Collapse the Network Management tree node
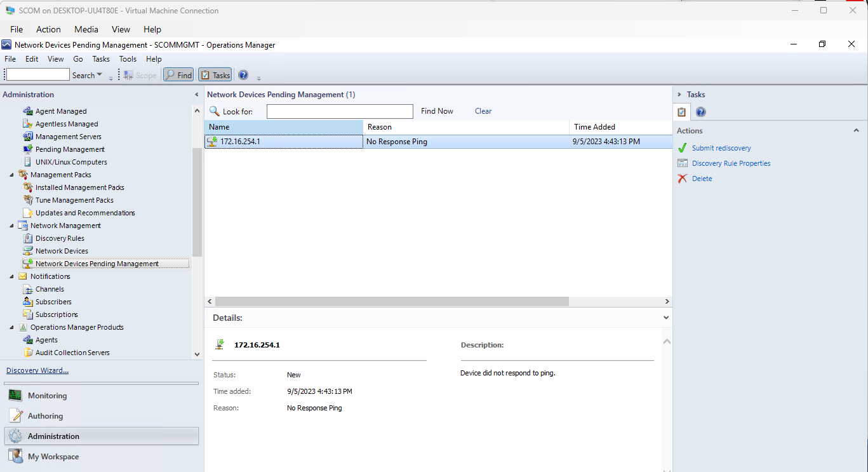Image resolution: width=868 pixels, height=472 pixels. click(x=11, y=226)
